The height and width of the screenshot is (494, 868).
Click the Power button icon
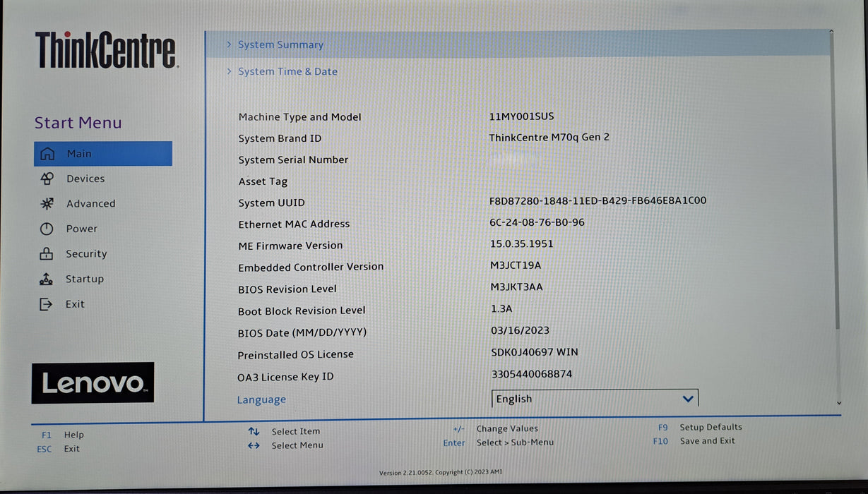tap(47, 229)
